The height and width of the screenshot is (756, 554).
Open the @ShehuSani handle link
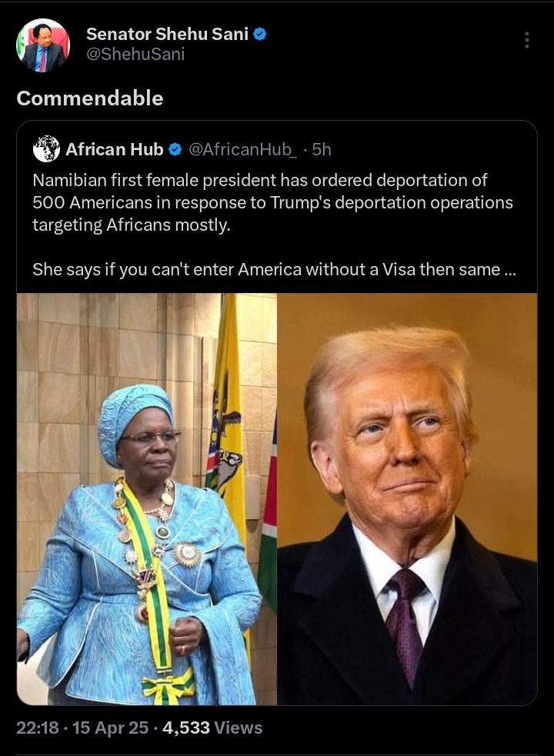point(135,54)
